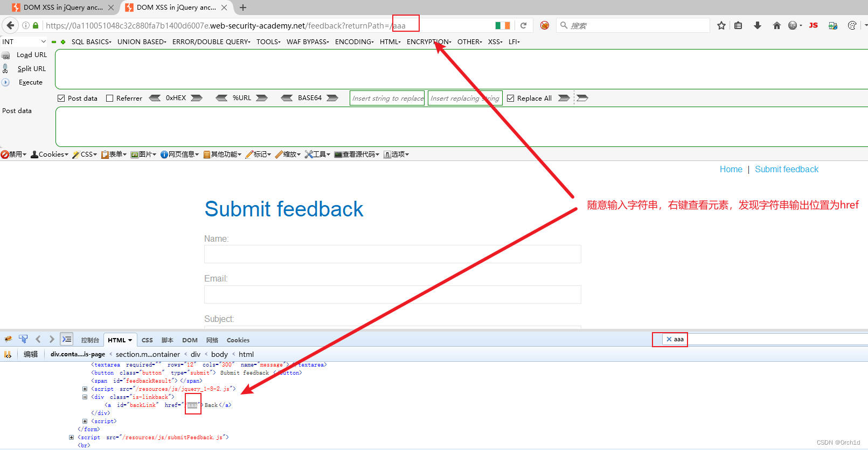Click the palette theme icon
Viewport: 868px width, 450px height.
click(852, 25)
